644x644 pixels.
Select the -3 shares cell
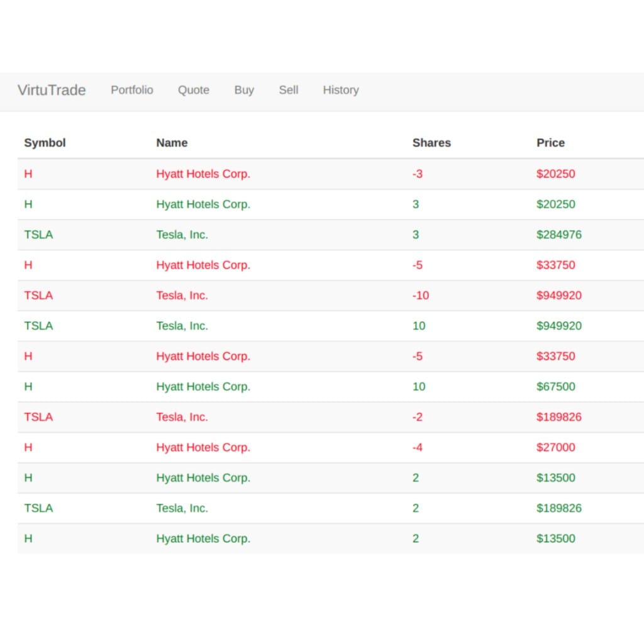(418, 174)
